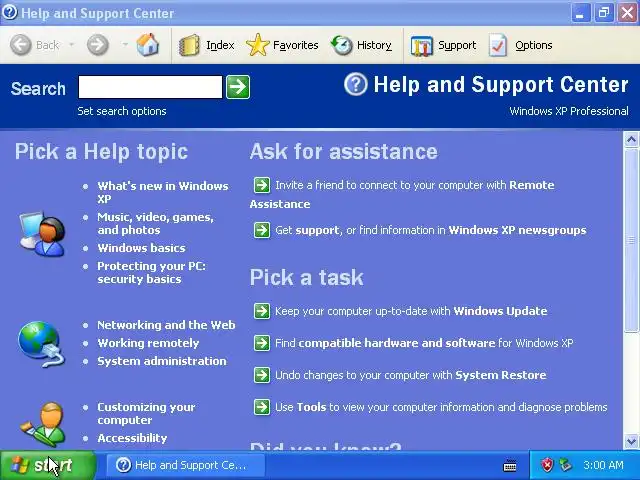The width and height of the screenshot is (640, 480).
Task: Open the Options checklist icon
Action: coord(498,45)
